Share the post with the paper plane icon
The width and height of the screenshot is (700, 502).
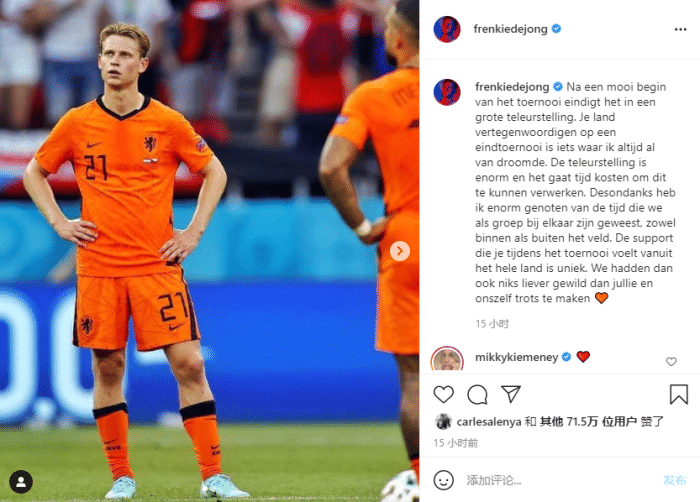coord(511,394)
